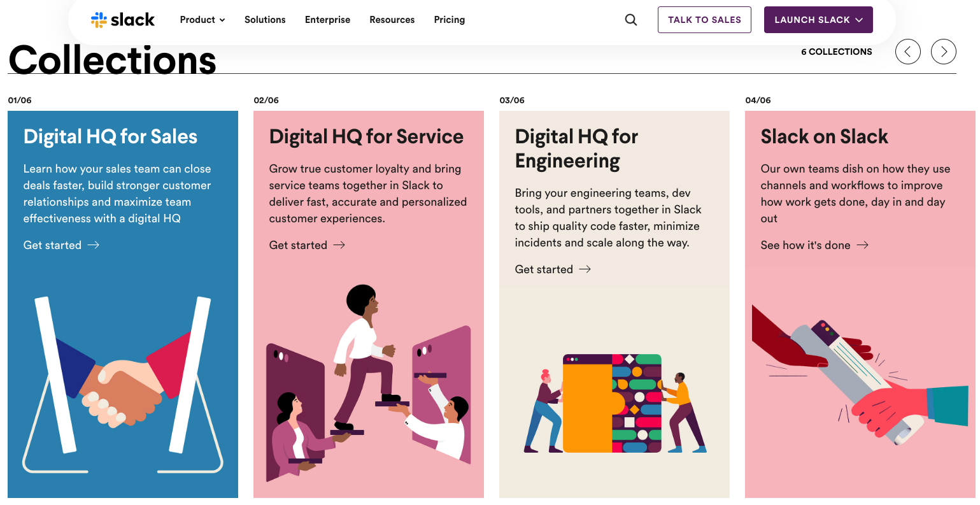This screenshot has height=505, width=980.
Task: Open the Enterprise menu item
Action: 327,20
